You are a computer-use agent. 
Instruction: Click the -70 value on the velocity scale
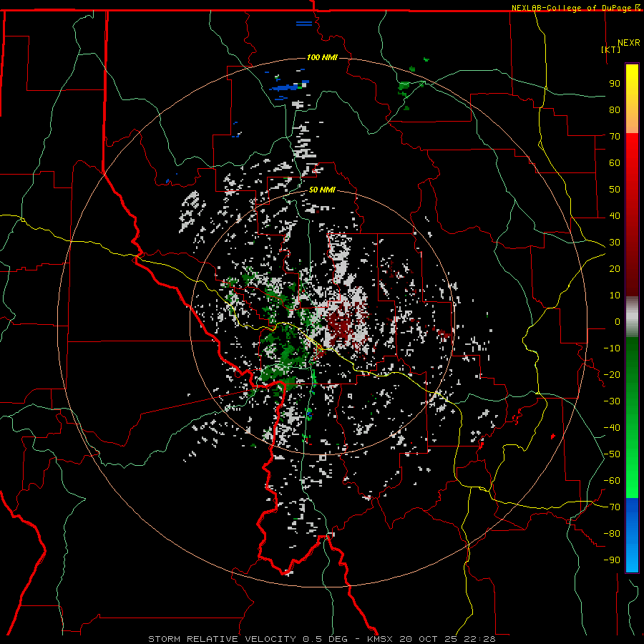[x=612, y=507]
